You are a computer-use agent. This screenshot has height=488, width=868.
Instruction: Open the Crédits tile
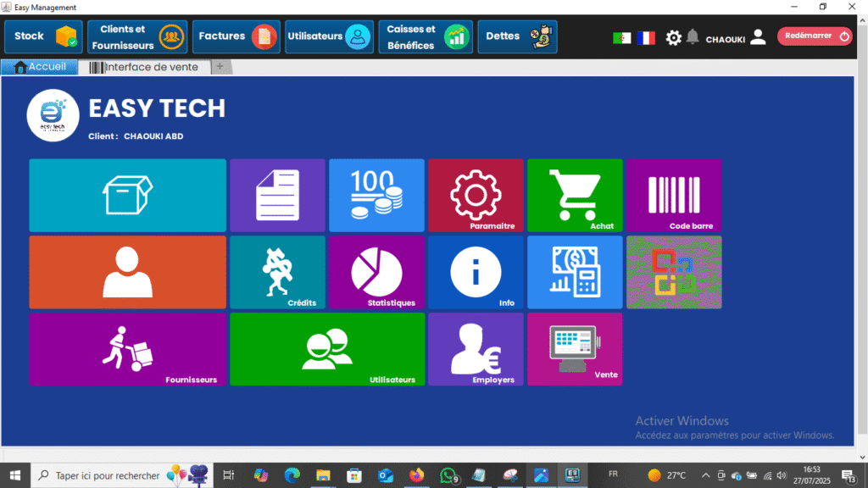(277, 272)
